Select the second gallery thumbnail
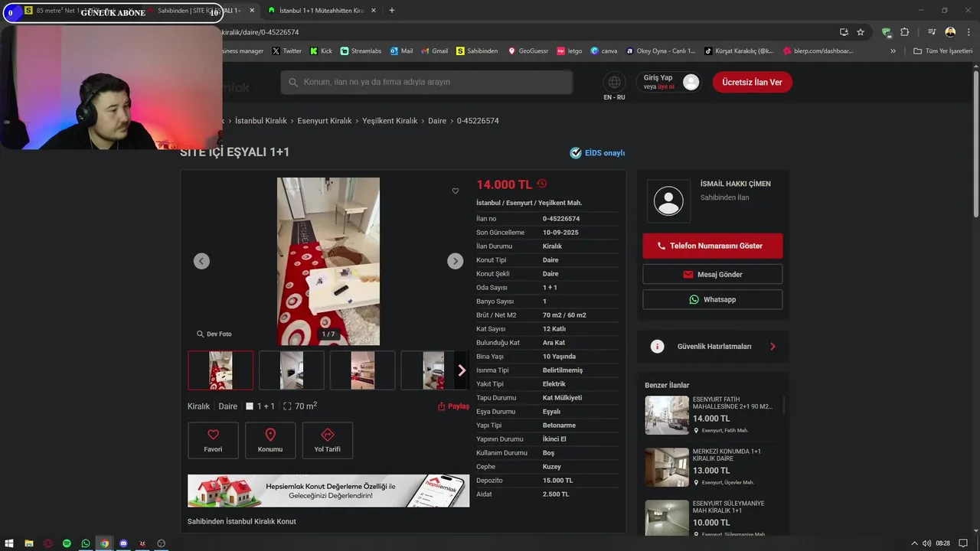 click(292, 370)
